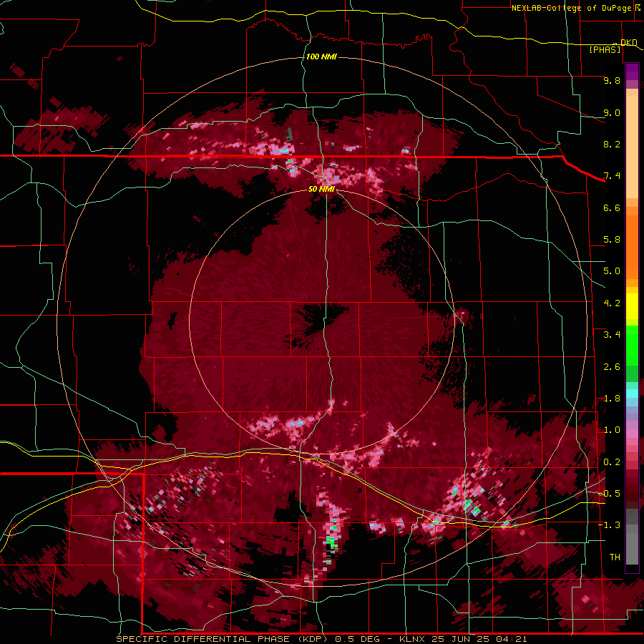Pick the purple swatch atop the color bar
The image size is (644, 644).
(x=632, y=72)
